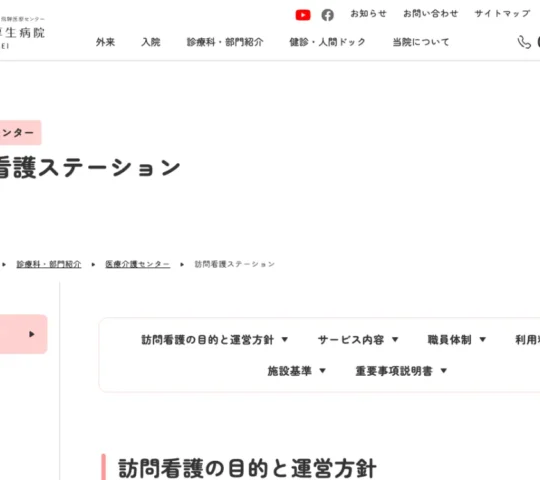Jump to サービス内容 anchor

click(x=357, y=340)
